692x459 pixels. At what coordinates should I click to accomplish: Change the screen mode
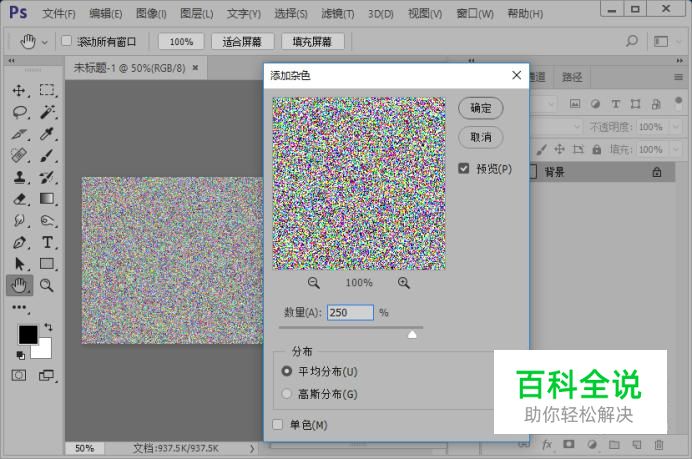[46, 376]
